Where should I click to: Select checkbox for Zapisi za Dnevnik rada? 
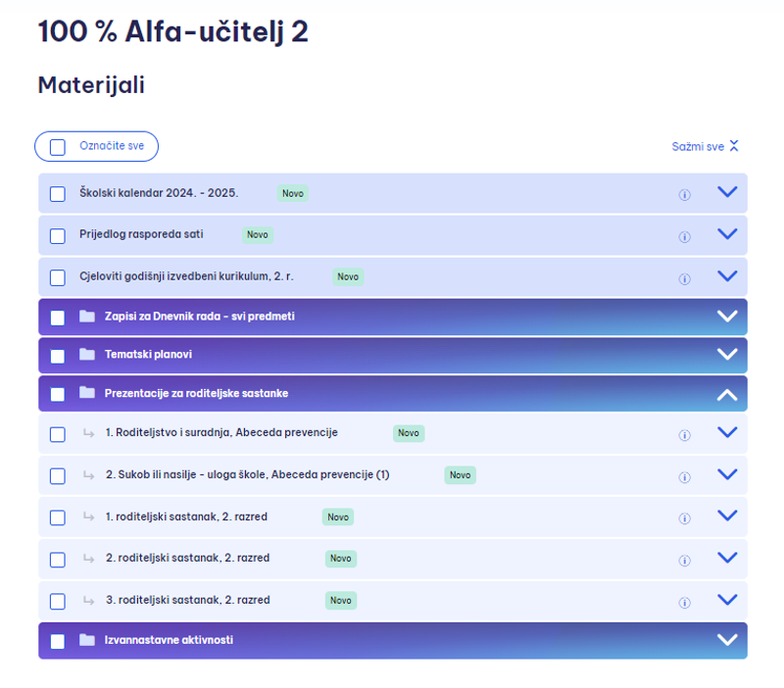[x=58, y=318]
